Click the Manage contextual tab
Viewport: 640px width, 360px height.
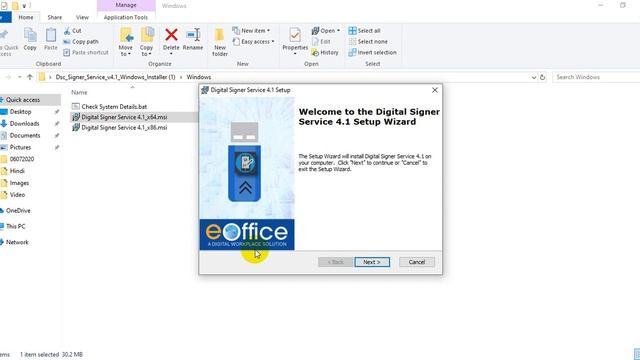pyautogui.click(x=126, y=5)
